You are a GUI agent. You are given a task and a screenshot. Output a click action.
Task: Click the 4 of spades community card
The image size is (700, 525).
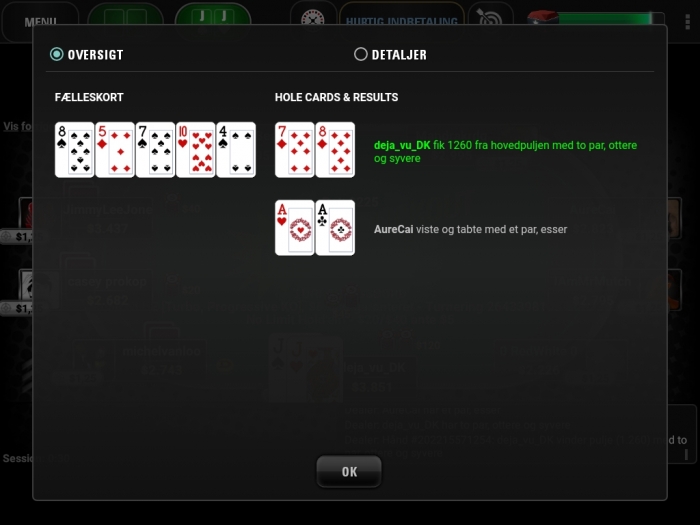pos(236,150)
